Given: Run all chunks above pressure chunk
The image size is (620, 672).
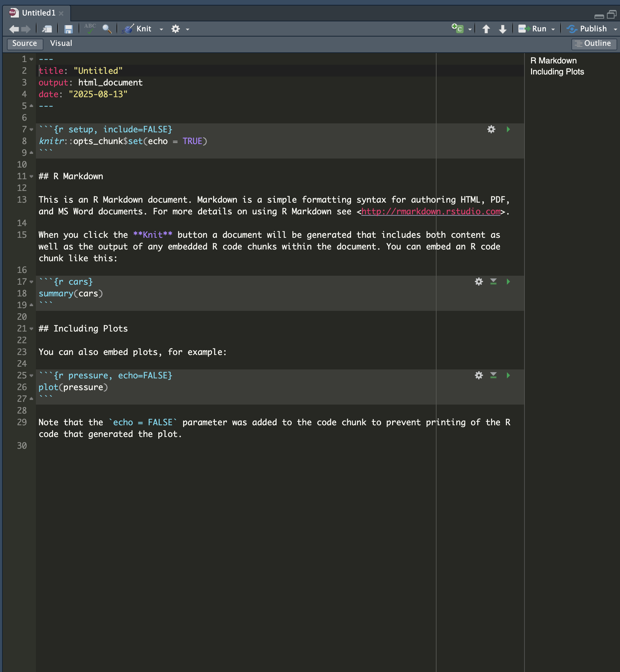Looking at the screenshot, I should coord(493,375).
